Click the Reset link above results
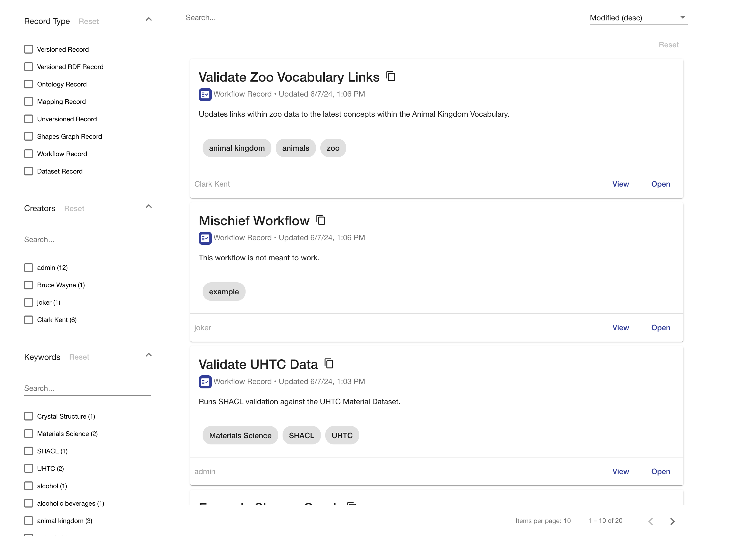Image resolution: width=756 pixels, height=538 pixels. point(669,45)
